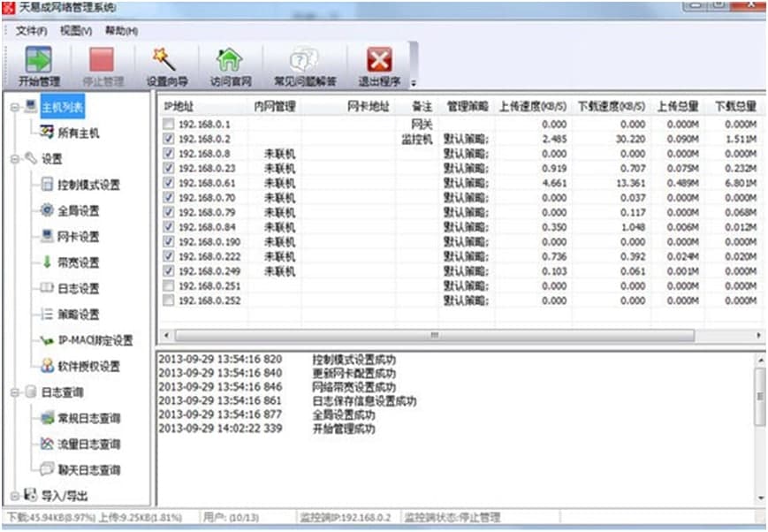768x532 pixels.
Task: Check the box for 192.168.0.252
Action: tap(169, 300)
